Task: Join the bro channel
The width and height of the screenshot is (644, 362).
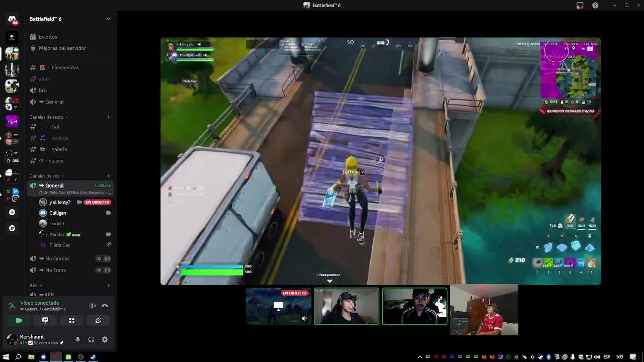Action: (70, 90)
